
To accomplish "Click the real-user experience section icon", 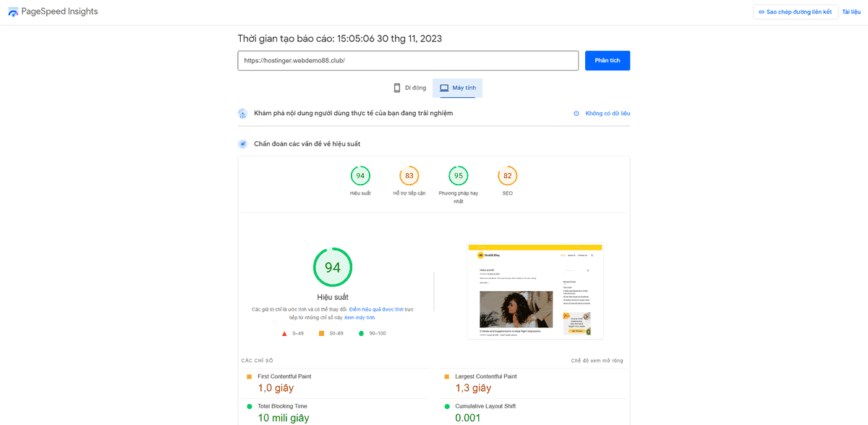I will 243,114.
